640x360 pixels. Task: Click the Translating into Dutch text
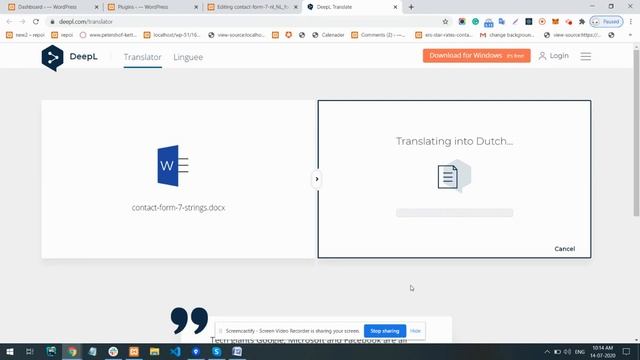(x=454, y=141)
